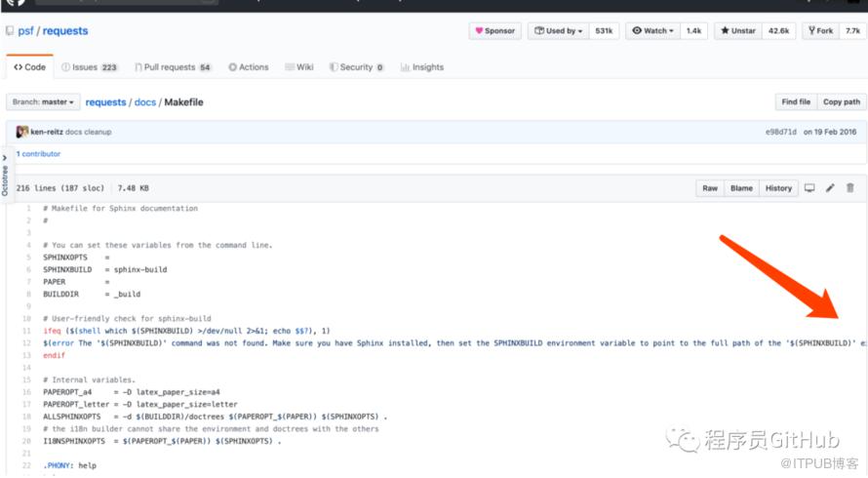
Task: Click the Copy path button
Action: click(842, 101)
